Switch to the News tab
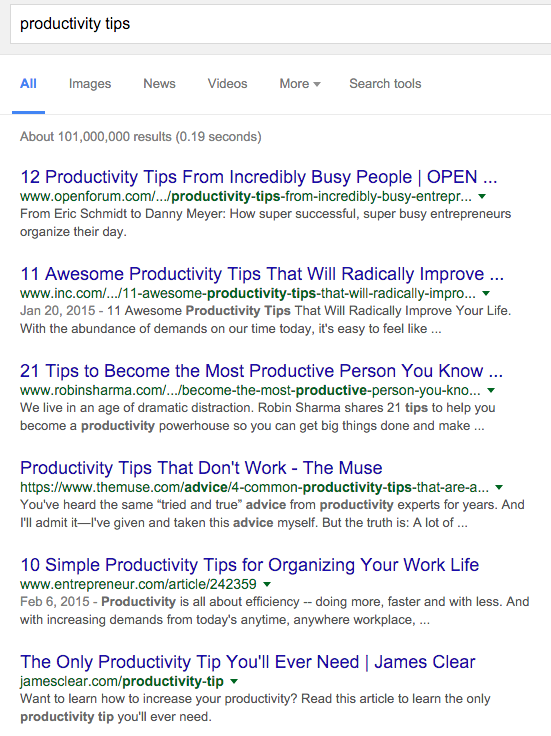551x736 pixels. (159, 84)
